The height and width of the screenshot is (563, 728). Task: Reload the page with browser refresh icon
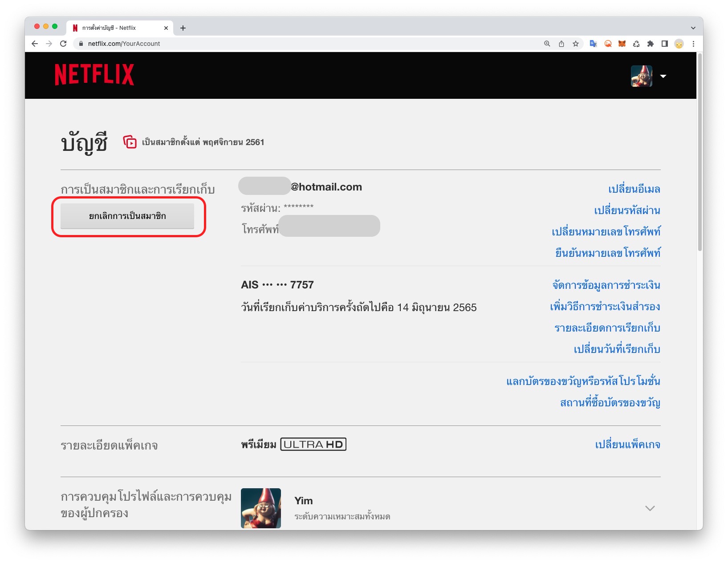[x=63, y=44]
